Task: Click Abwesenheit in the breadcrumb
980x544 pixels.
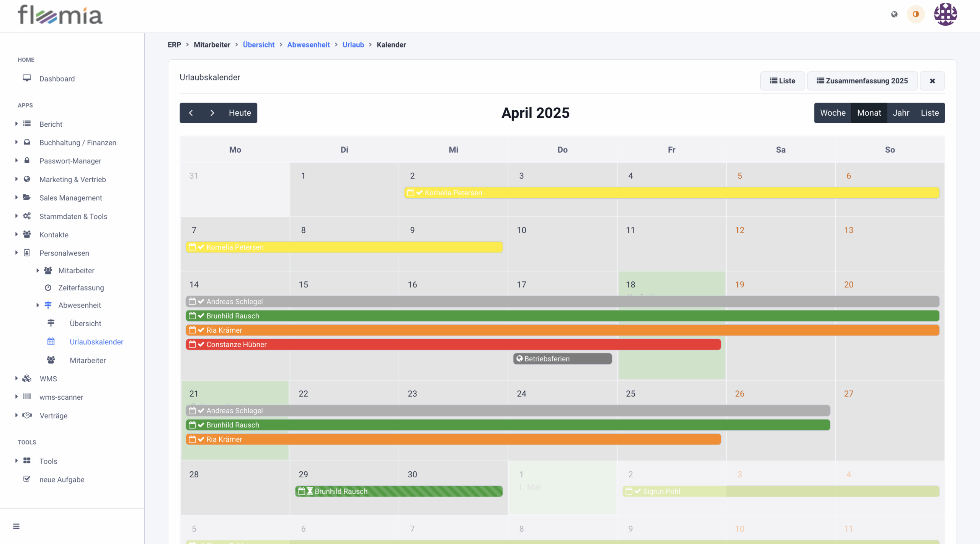Action: pos(308,45)
